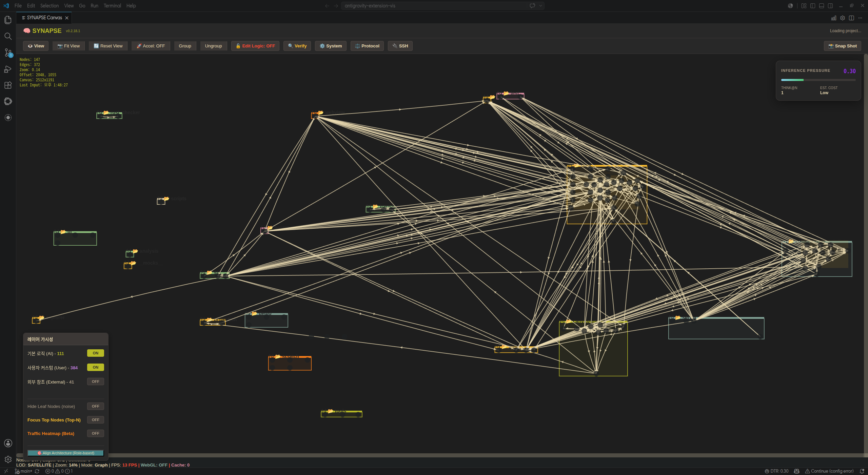This screenshot has height=475, width=868.
Task: Open the Search icon in activity bar
Action: tap(8, 36)
